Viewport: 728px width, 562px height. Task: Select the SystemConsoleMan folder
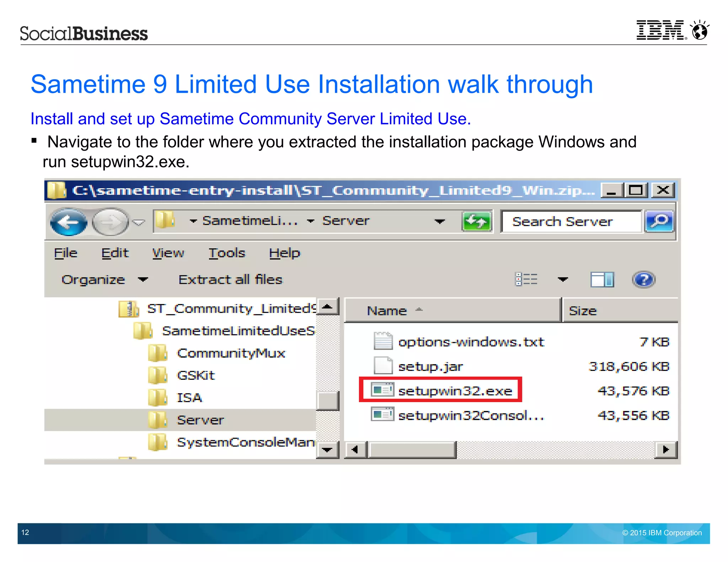pyautogui.click(x=232, y=442)
